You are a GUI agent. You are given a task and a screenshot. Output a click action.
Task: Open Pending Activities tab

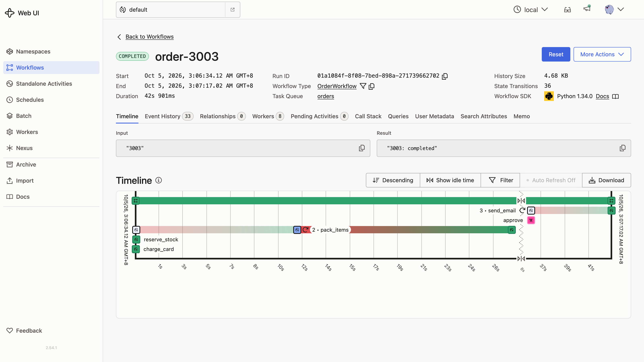320,116
